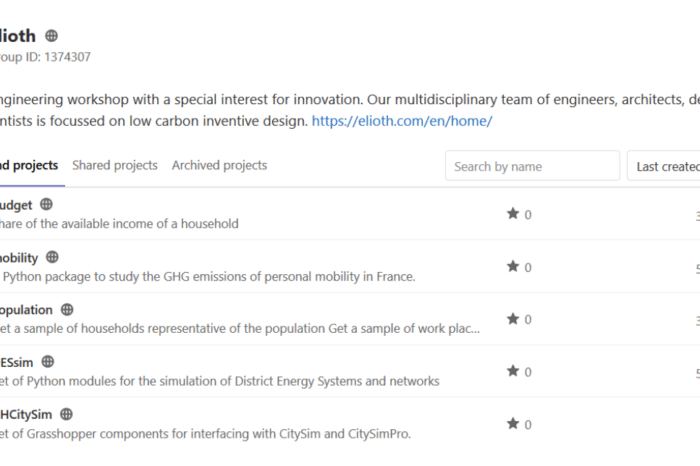Click the public globe icon beside Elioth title

pos(52,36)
